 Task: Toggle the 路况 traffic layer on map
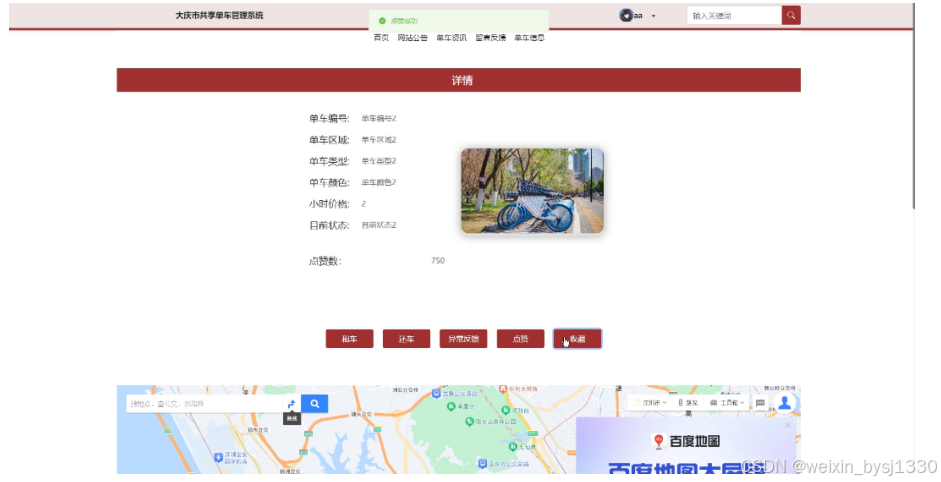pos(688,403)
